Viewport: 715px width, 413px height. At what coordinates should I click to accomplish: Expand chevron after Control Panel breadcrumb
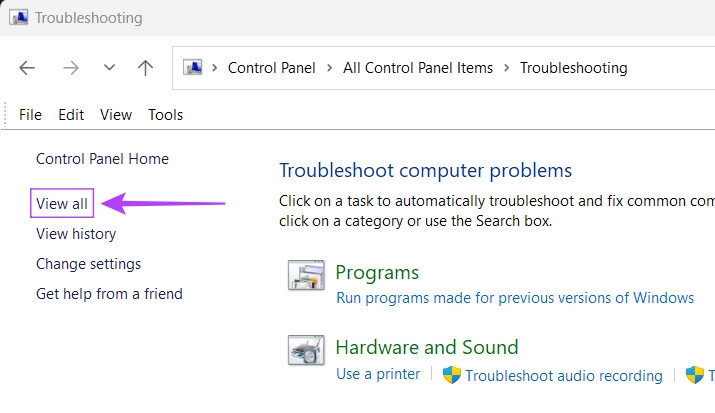click(x=329, y=68)
